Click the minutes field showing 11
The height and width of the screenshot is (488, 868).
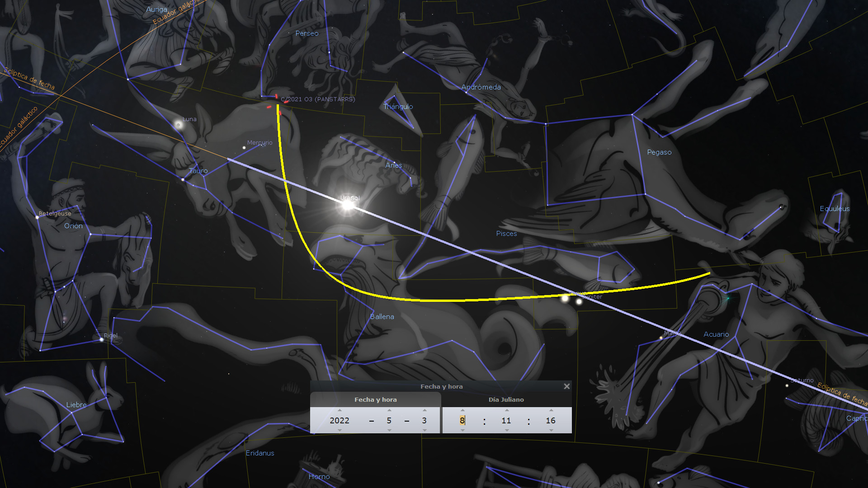tap(506, 421)
